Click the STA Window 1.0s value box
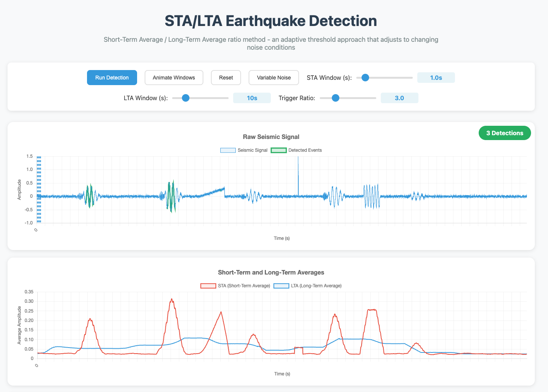The height and width of the screenshot is (392, 548). click(x=436, y=78)
